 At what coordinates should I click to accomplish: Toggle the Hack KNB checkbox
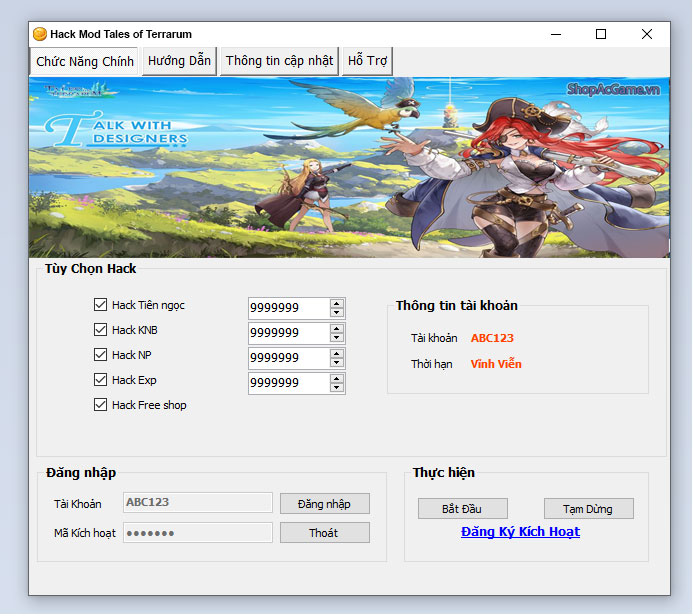(x=100, y=330)
